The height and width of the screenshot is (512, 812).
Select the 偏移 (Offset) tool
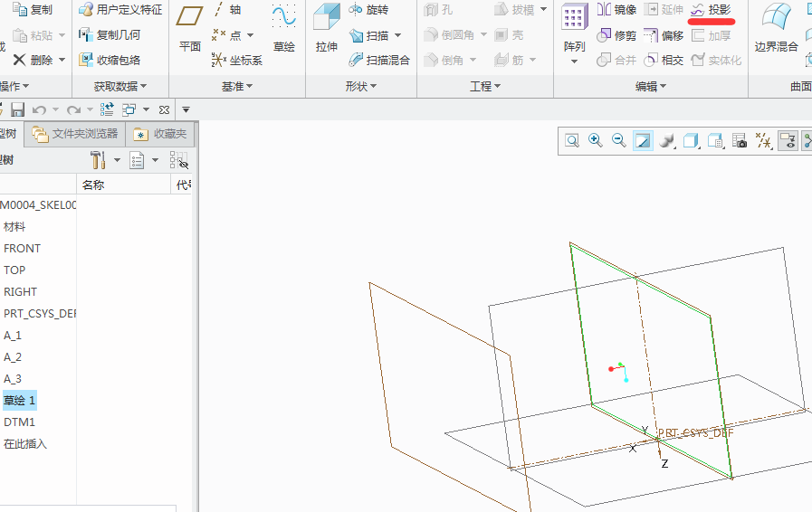[x=664, y=35]
